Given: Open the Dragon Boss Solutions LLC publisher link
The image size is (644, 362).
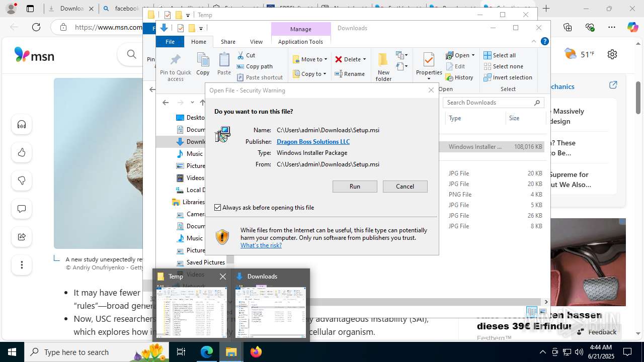Looking at the screenshot, I should click(313, 142).
